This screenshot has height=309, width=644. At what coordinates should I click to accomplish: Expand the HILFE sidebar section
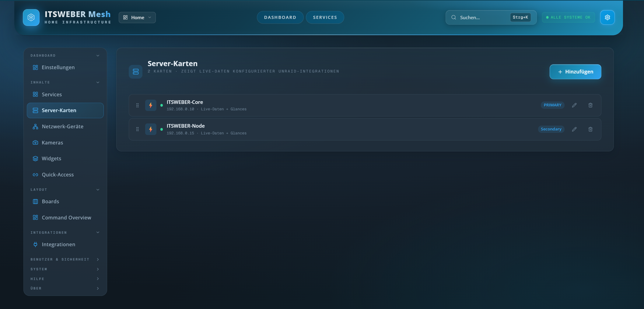point(65,279)
